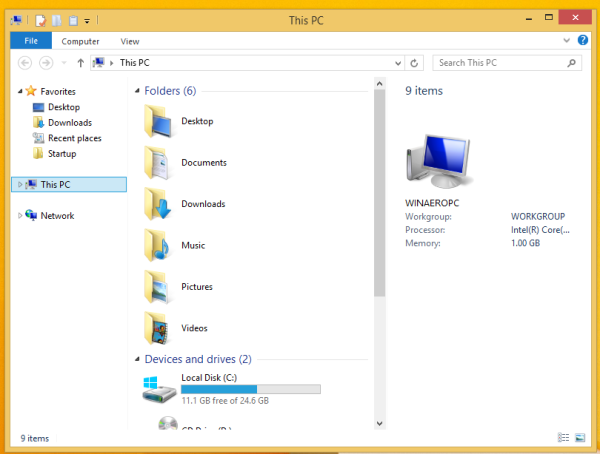Go back with the Back arrow

coord(25,63)
